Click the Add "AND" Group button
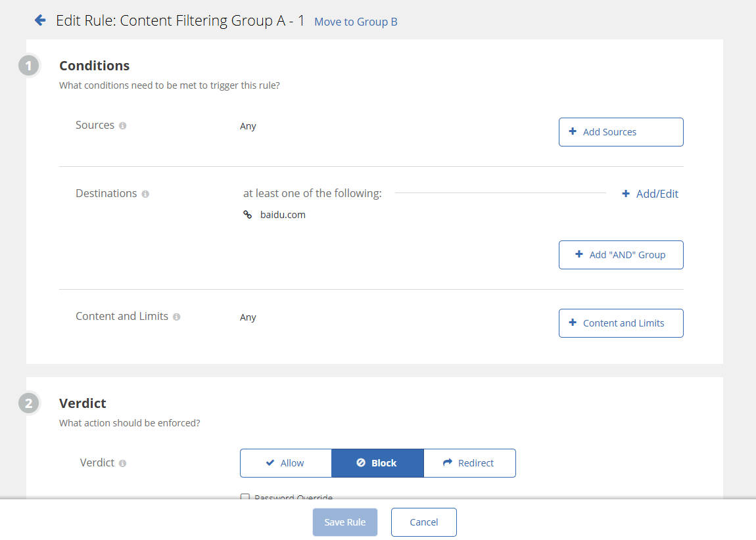The width and height of the screenshot is (756, 540). click(621, 254)
